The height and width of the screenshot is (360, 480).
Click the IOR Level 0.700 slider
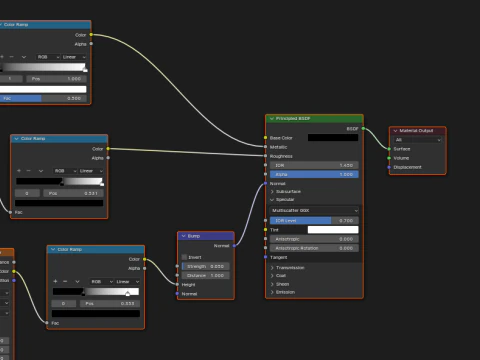[x=314, y=220]
